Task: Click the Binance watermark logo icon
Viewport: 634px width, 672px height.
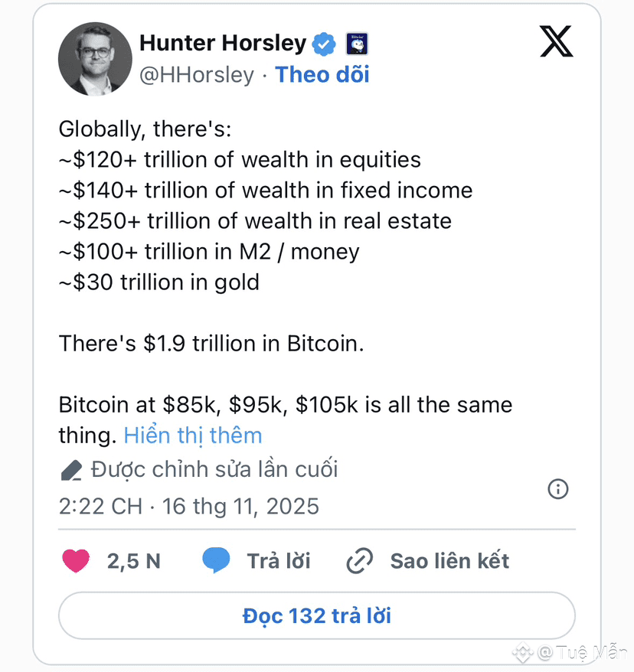Action: [x=523, y=653]
